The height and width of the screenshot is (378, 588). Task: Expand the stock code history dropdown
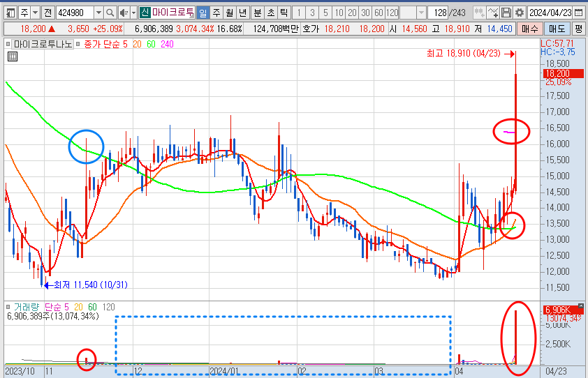(x=98, y=13)
